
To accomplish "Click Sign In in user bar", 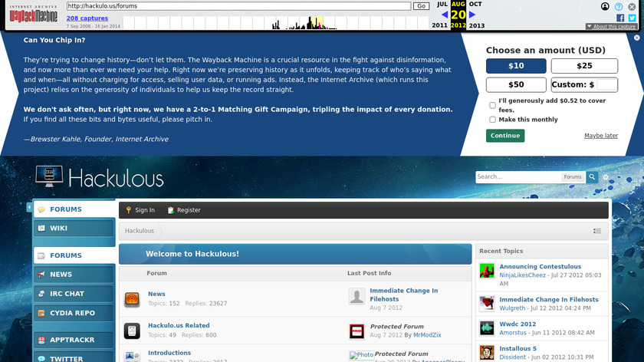I will (x=140, y=210).
